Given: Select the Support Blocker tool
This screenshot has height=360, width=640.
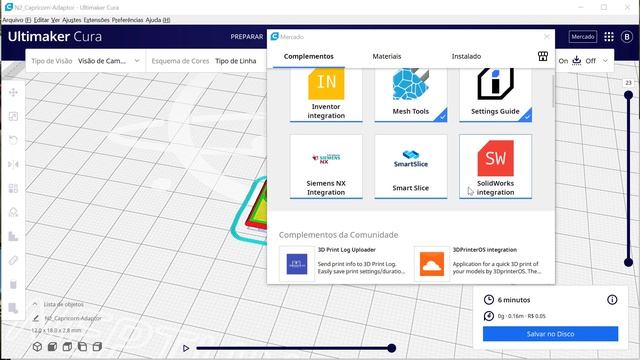Looking at the screenshot, I should 13,212.
